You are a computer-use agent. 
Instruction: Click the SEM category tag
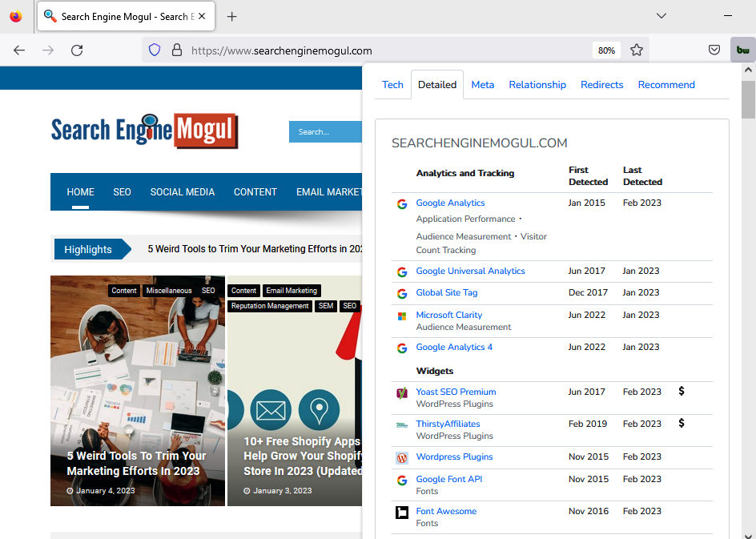click(x=326, y=306)
